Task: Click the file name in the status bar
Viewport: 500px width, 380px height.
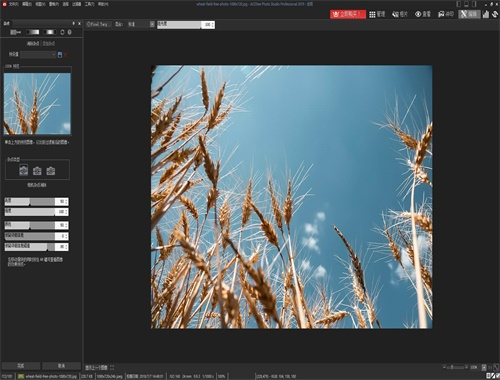Action: (51, 376)
